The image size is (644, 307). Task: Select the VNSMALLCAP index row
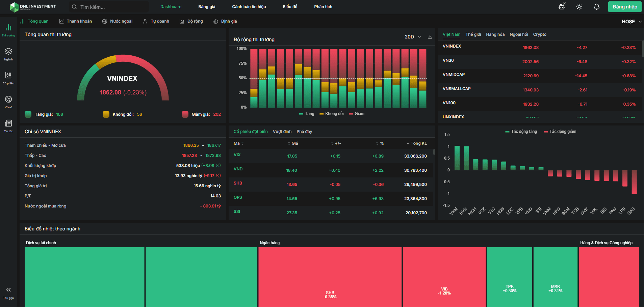pyautogui.click(x=540, y=90)
